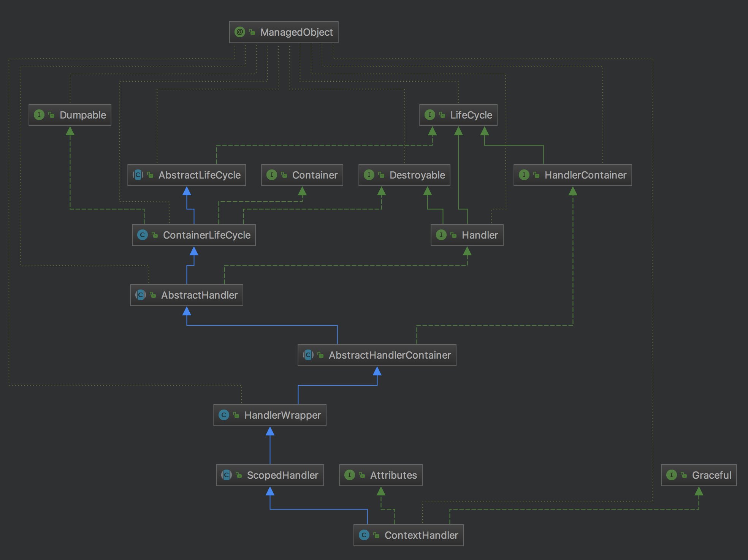Screen dimensions: 748x560
Task: Select the ManagedObject node label
Action: 296,32
